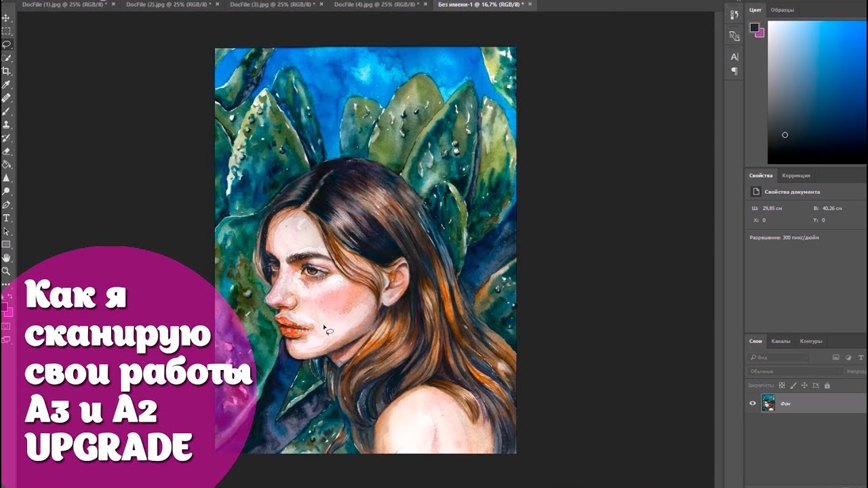Click the height value 40,26 см
This screenshot has width=868, height=488.
(x=833, y=209)
